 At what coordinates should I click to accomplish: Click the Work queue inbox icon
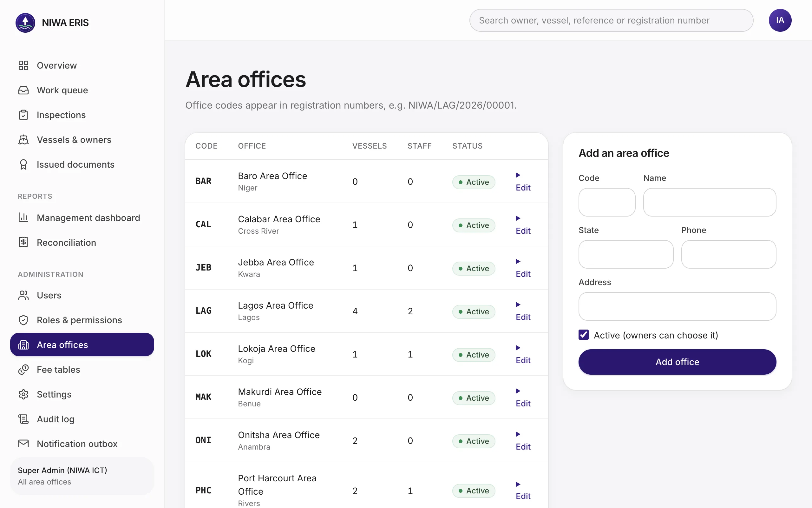coord(23,90)
